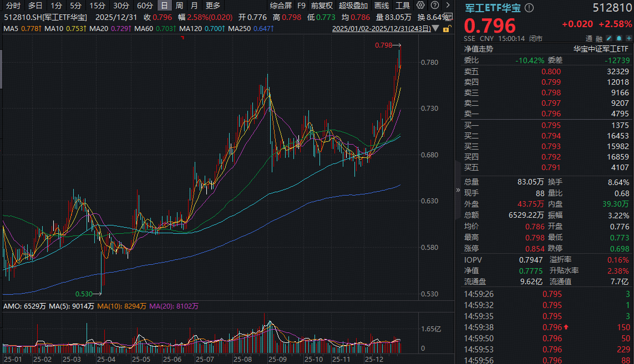Collapse the right quote panel arrow

[458, 189]
